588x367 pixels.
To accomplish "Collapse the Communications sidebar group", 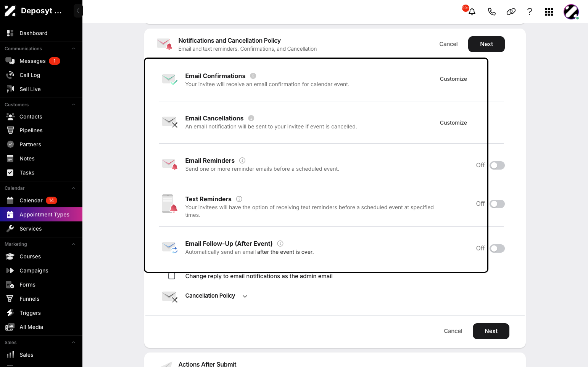I will 74,49.
